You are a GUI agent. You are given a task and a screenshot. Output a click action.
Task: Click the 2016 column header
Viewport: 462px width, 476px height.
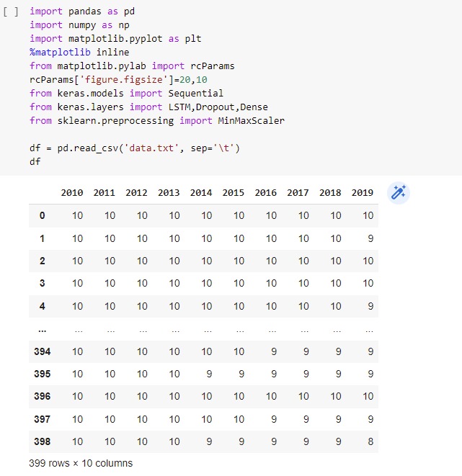coord(265,193)
